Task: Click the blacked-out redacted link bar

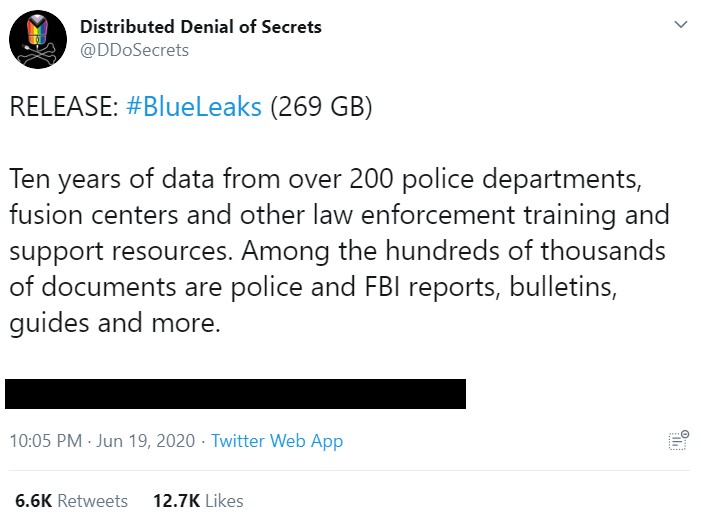Action: [236, 394]
